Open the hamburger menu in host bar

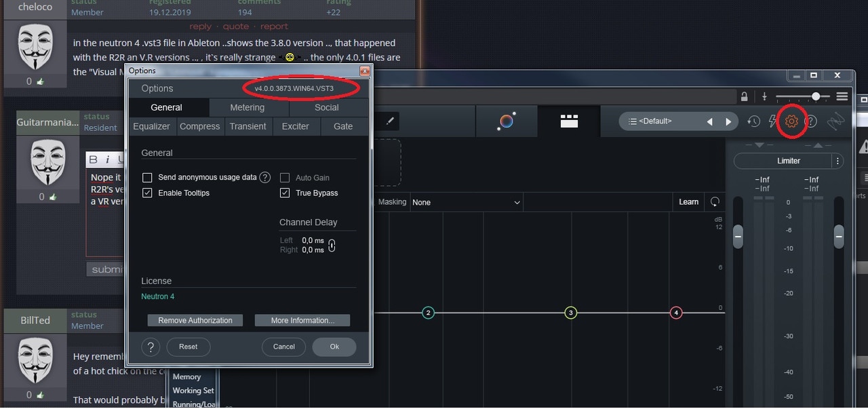pyautogui.click(x=842, y=96)
